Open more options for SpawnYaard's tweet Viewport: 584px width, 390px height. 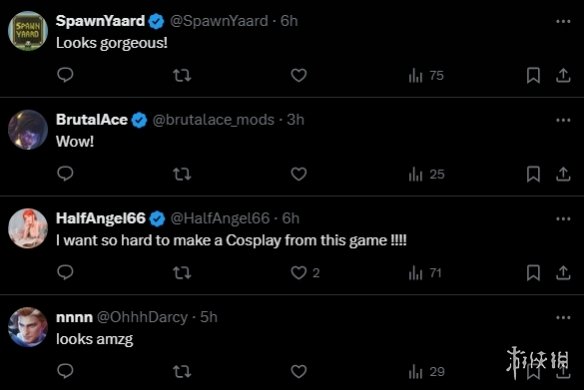(563, 22)
